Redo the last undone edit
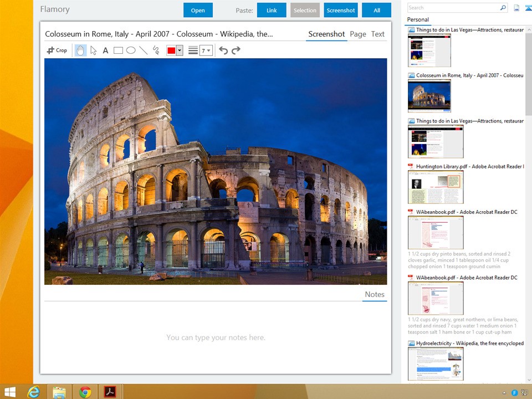 pos(236,50)
